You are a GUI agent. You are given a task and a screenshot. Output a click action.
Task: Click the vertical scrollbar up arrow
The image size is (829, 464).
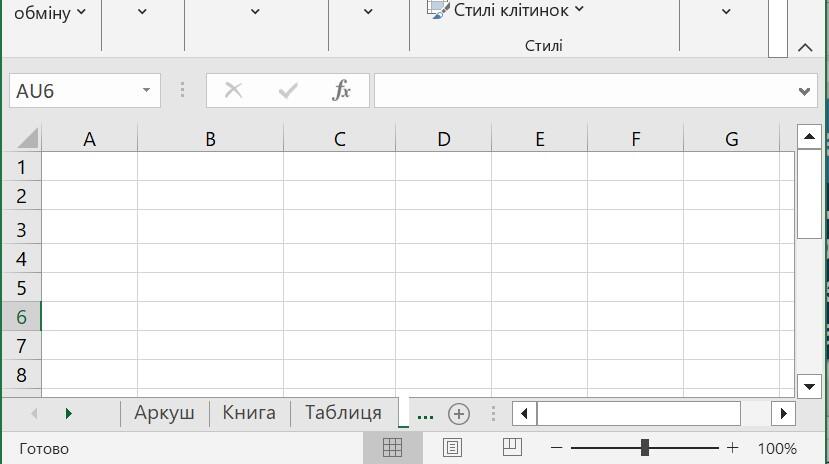[x=809, y=137]
